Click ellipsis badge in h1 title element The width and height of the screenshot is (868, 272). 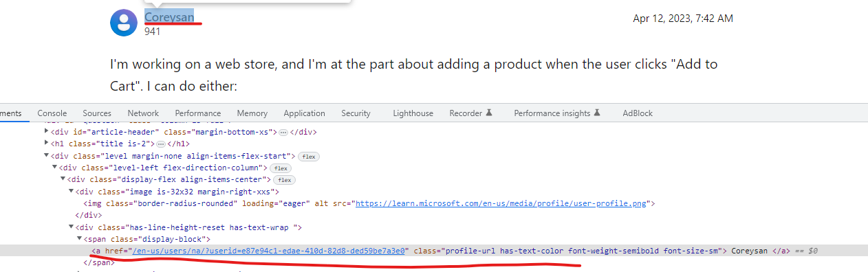pyautogui.click(x=162, y=144)
